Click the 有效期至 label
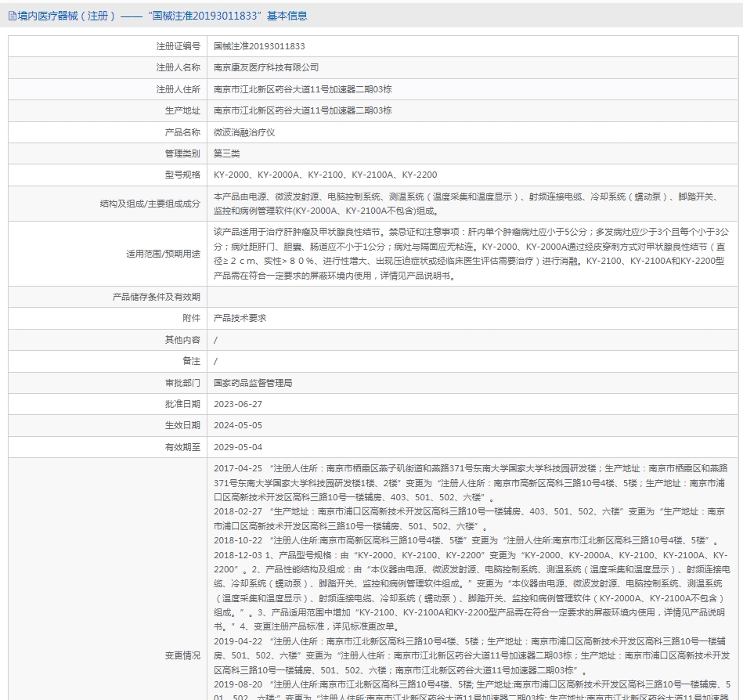Image resolution: width=743 pixels, height=700 pixels. [x=182, y=447]
